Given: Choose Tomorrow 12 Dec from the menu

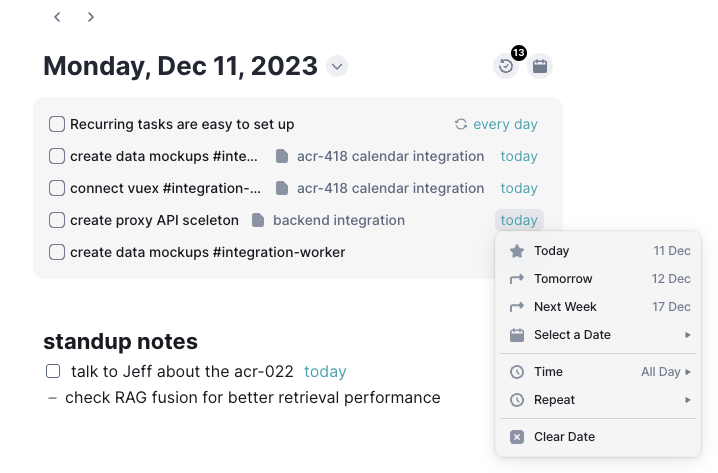Looking at the screenshot, I should [x=598, y=279].
